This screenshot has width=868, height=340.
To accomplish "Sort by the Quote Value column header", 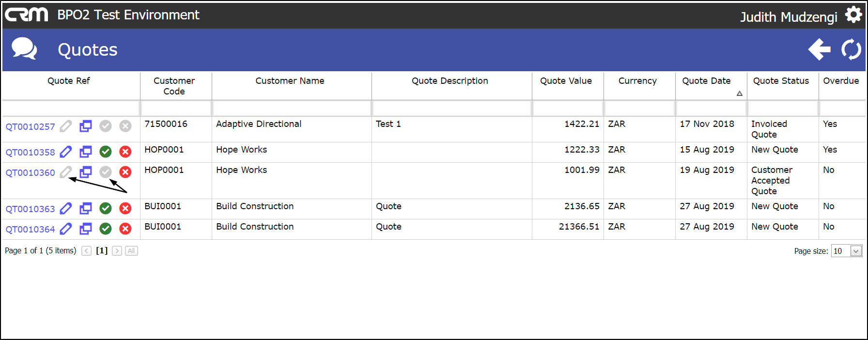I will coord(566,81).
